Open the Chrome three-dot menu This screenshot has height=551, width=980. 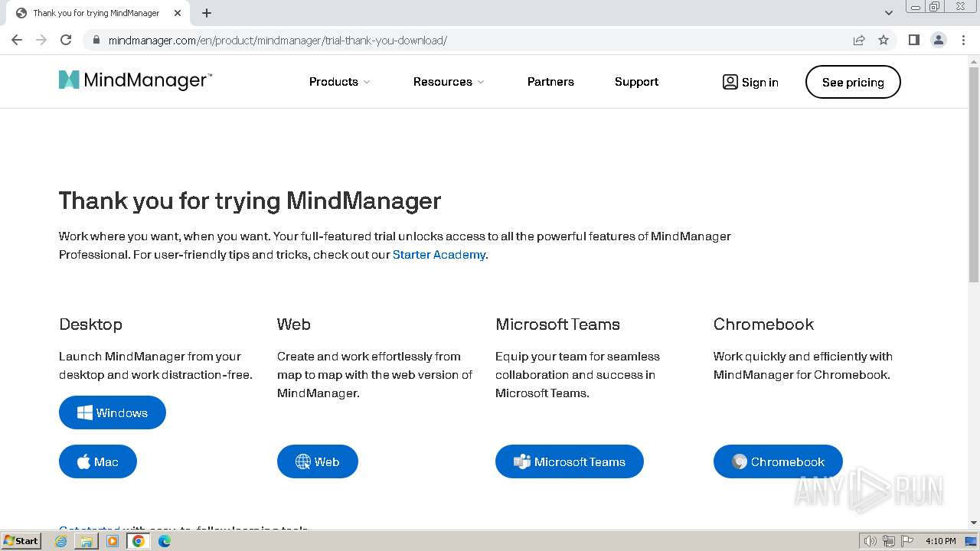pos(963,40)
